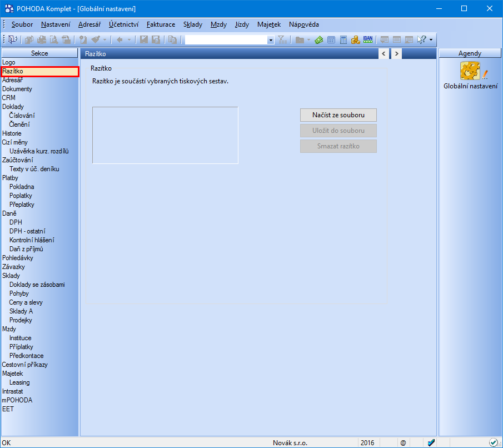Expand the paintbrush icon dropdown arrow
503x448 pixels.
coord(104,40)
